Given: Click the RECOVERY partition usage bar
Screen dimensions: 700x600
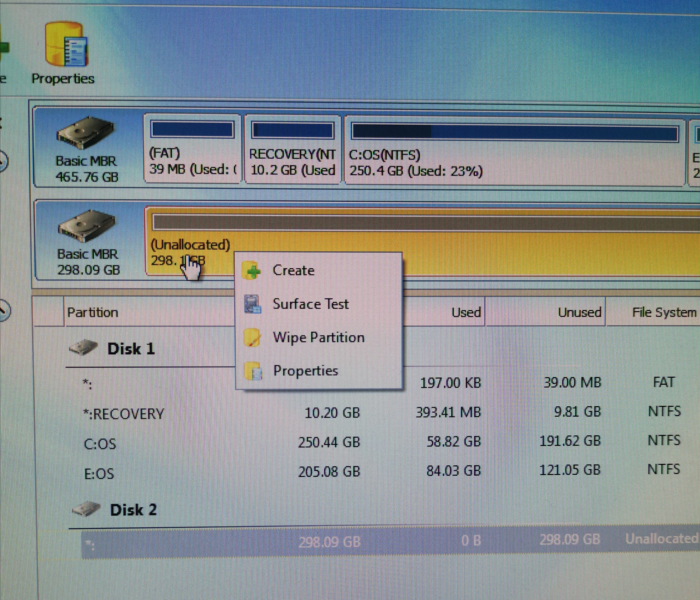Looking at the screenshot, I should 293,130.
